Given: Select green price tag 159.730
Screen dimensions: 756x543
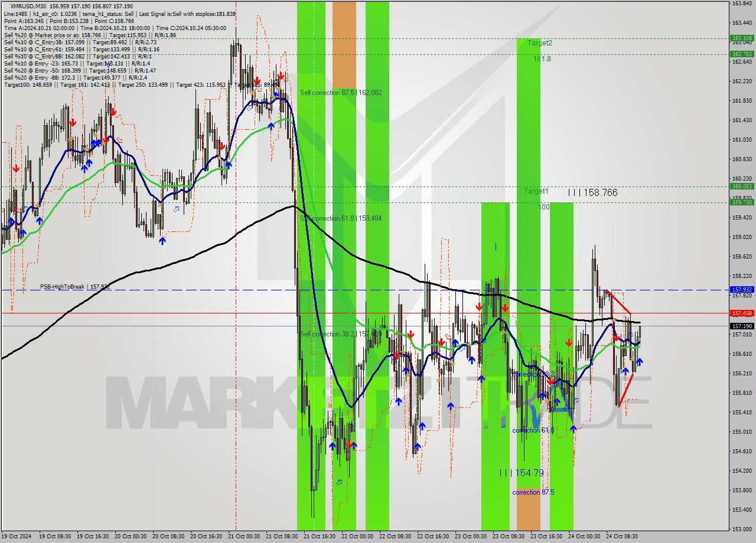Looking at the screenshot, I should (x=742, y=202).
